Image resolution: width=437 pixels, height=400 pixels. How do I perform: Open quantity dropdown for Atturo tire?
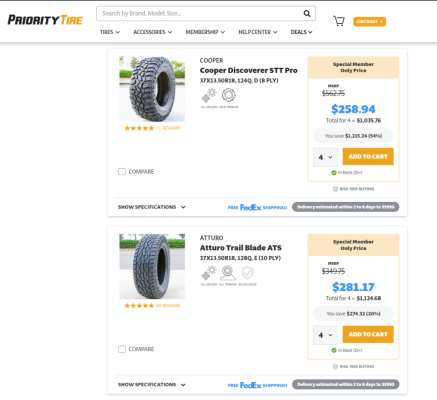pos(325,335)
